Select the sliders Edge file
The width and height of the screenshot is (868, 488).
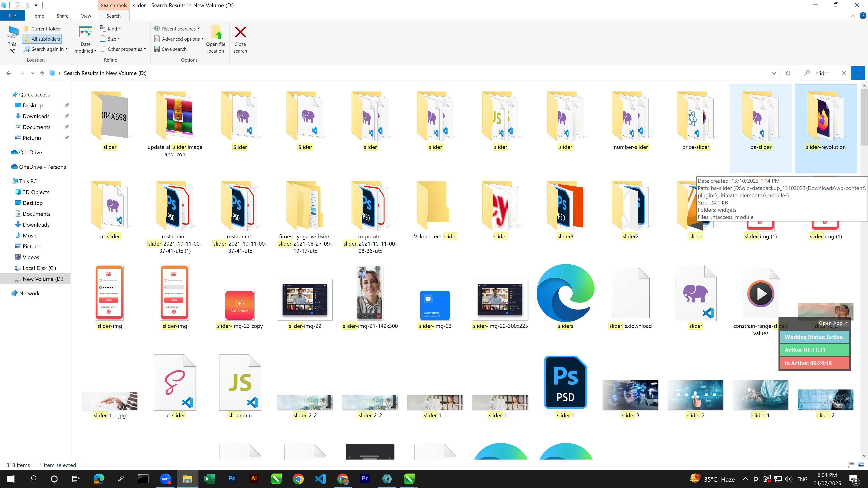tap(565, 296)
